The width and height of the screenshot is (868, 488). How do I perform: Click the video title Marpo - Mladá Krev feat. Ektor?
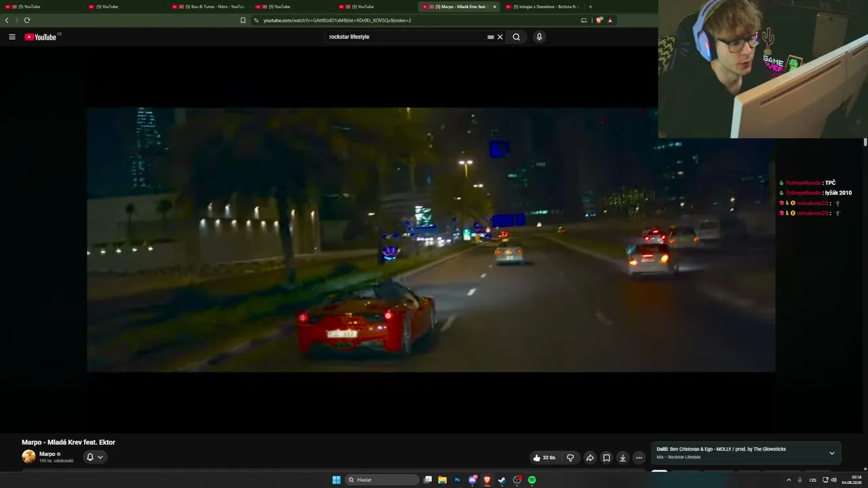coord(68,442)
